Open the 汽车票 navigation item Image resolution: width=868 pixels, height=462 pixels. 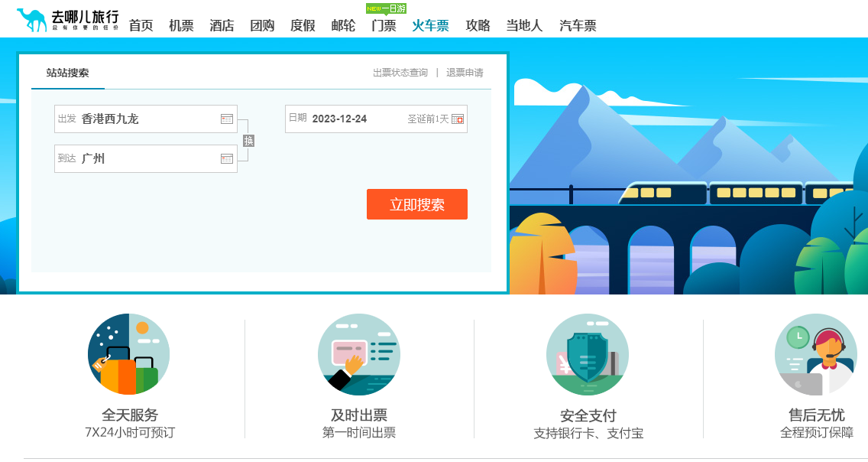(x=578, y=25)
